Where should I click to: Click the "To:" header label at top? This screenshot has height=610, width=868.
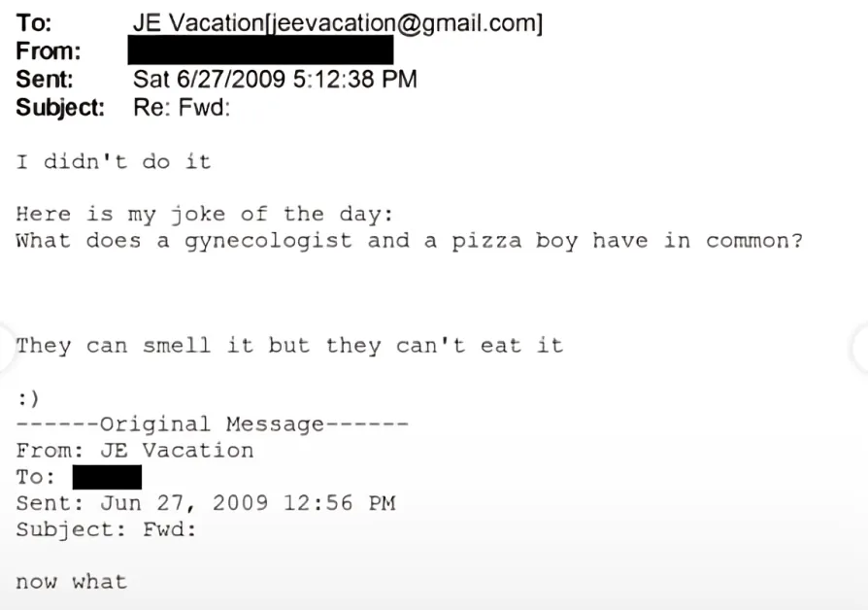33,23
